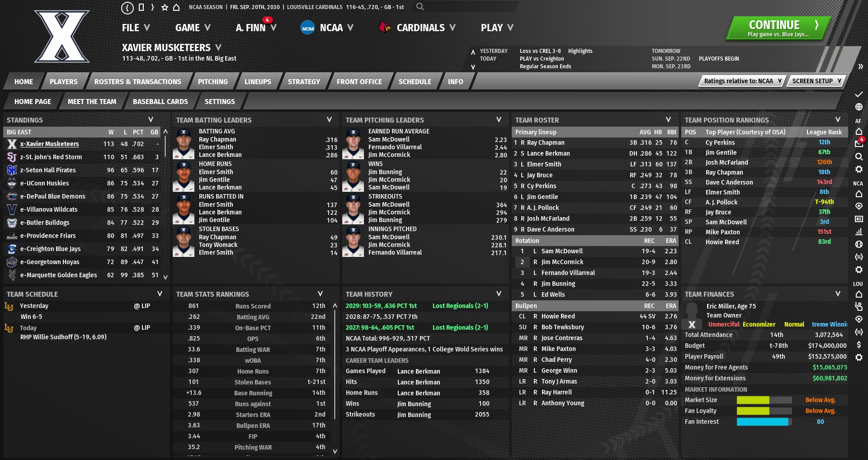Click the LOU dollar sign finances icon
868x460 pixels.
pos(859,345)
